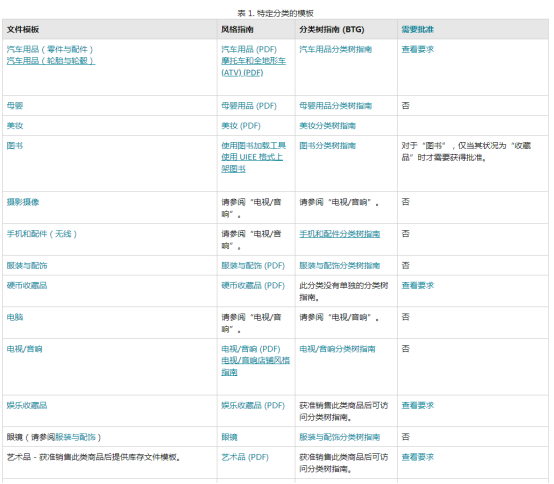Open 服装与配饰 link in the 眼镜 row
This screenshot has width=554, height=484.
[x=76, y=437]
